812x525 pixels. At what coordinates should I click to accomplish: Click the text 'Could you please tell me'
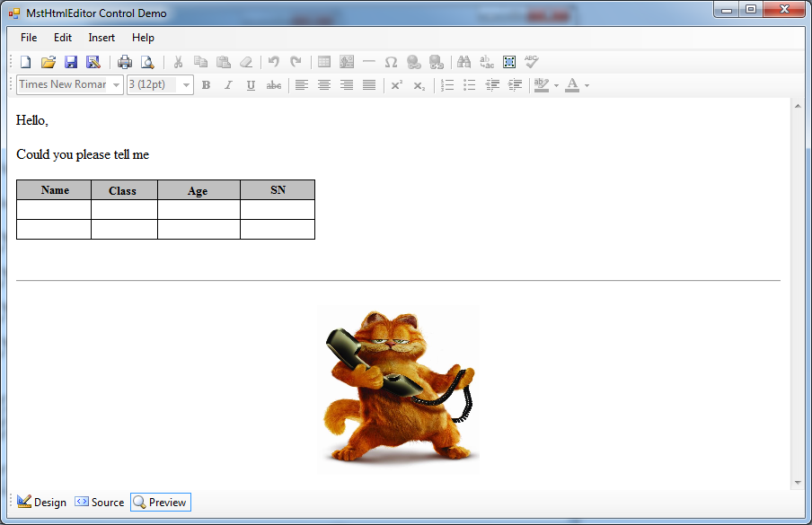pos(83,154)
